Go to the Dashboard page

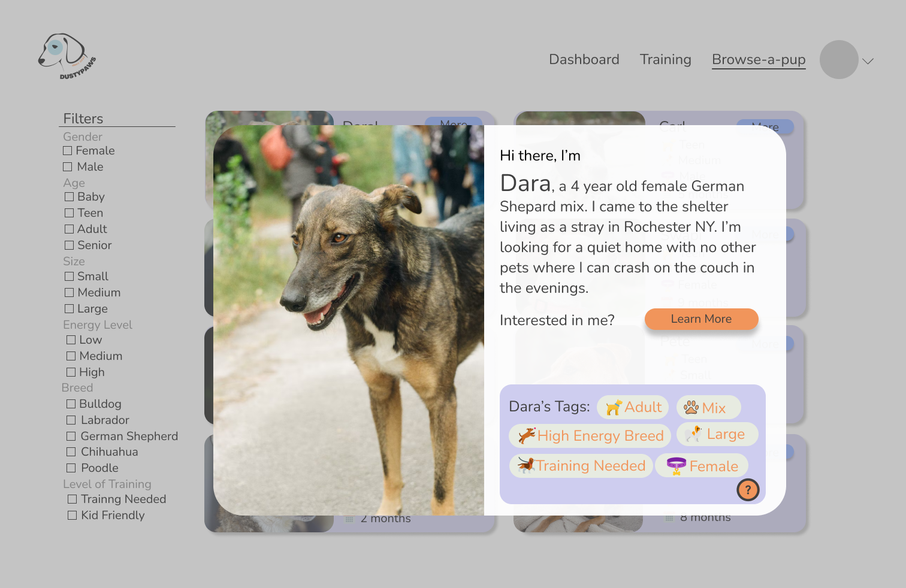coord(584,59)
